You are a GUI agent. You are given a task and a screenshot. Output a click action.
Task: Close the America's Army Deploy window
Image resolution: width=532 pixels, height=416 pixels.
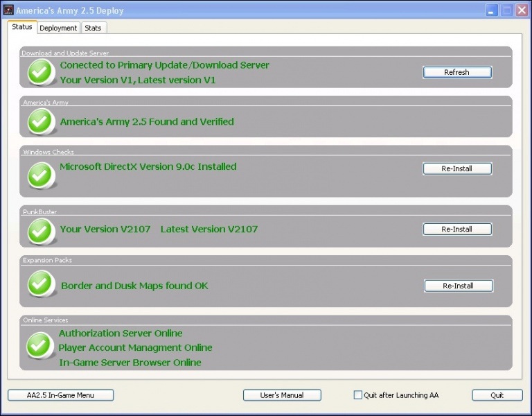tap(522, 10)
